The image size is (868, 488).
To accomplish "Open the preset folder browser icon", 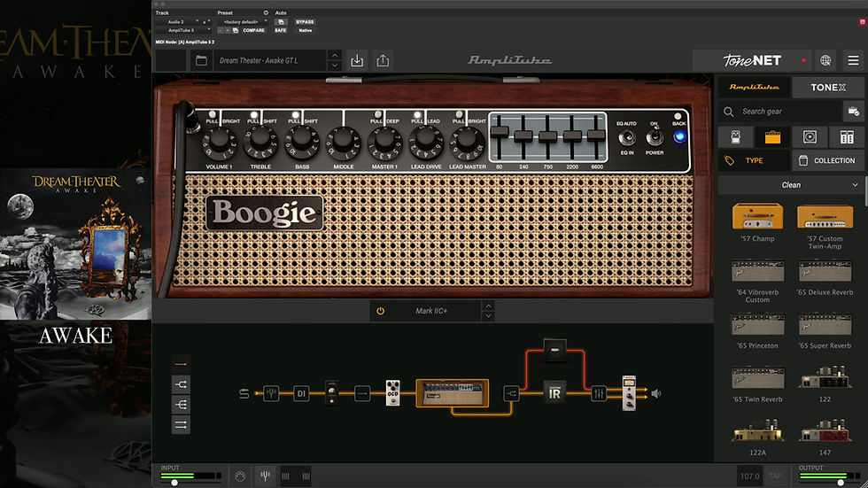I will pos(202,60).
